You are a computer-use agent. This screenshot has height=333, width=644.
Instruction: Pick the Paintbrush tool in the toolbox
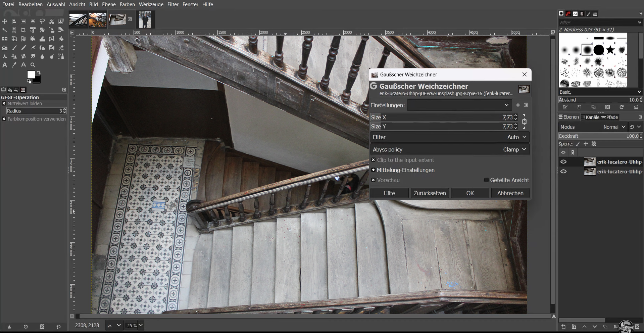click(x=14, y=48)
